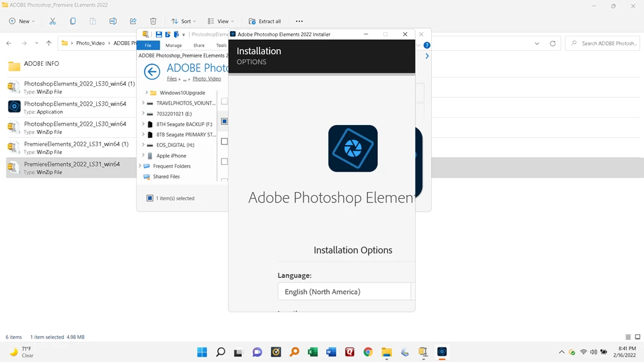Open the New dropdown in Explorer toolbar
The width and height of the screenshot is (644, 362).
tap(22, 21)
